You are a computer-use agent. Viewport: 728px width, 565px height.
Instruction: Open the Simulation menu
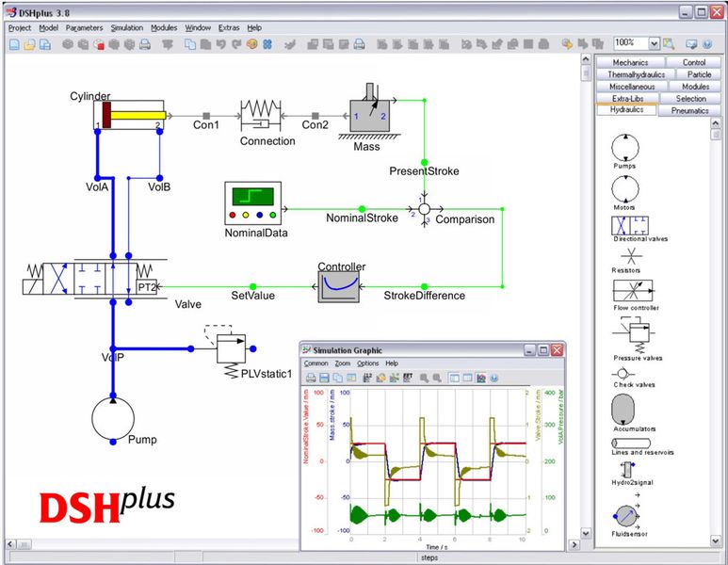click(127, 28)
